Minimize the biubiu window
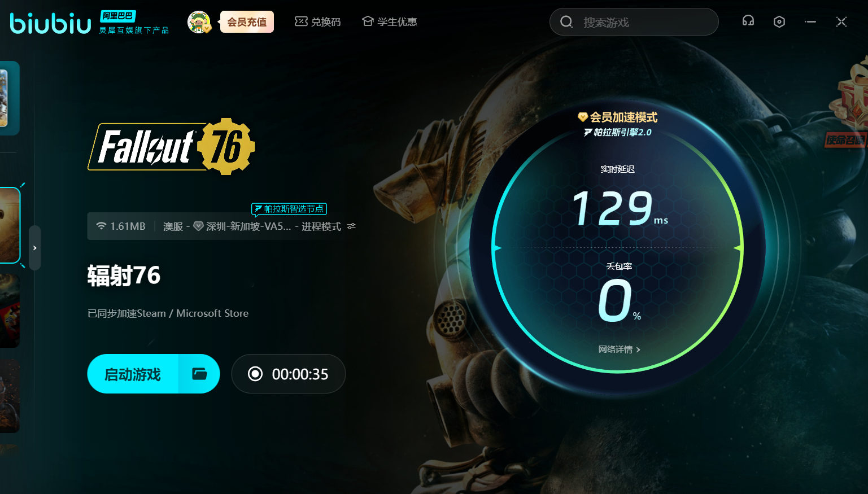 (x=810, y=22)
